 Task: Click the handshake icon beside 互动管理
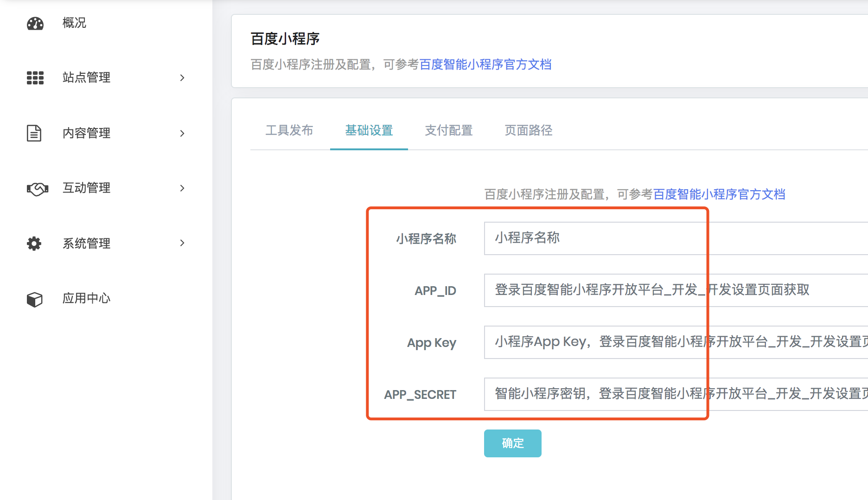click(x=37, y=189)
